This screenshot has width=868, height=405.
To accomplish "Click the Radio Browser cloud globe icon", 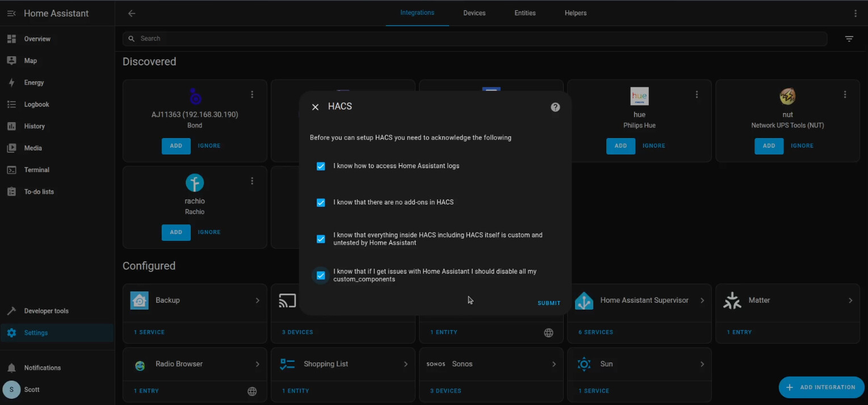I will (252, 391).
